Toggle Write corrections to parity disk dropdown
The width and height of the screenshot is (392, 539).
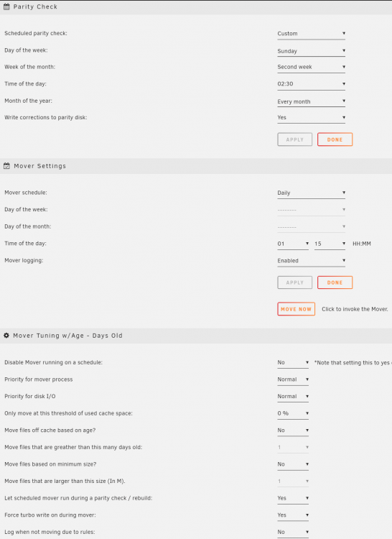[x=312, y=118]
